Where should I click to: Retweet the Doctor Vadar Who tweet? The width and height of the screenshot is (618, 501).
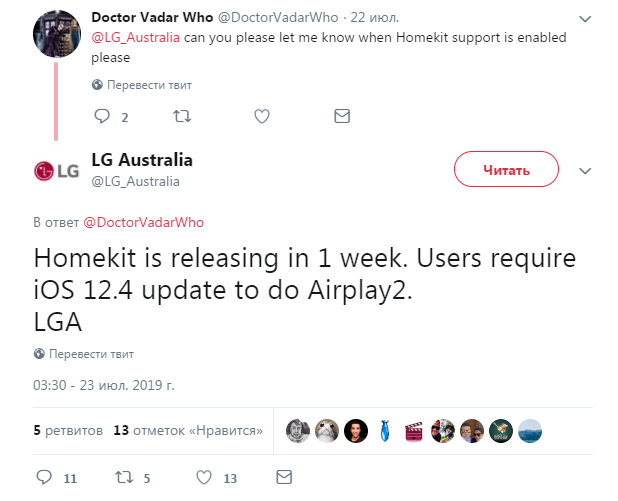(182, 117)
